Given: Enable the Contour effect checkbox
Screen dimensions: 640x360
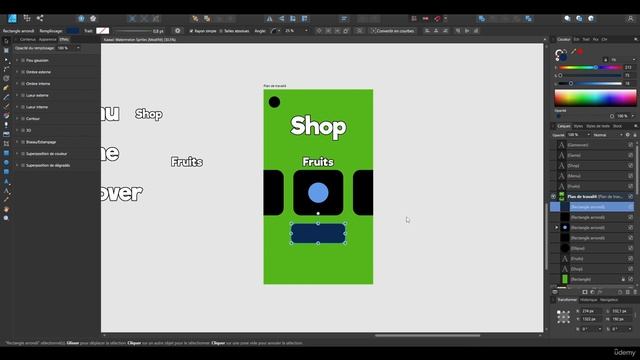Looking at the screenshot, I should (x=23, y=119).
